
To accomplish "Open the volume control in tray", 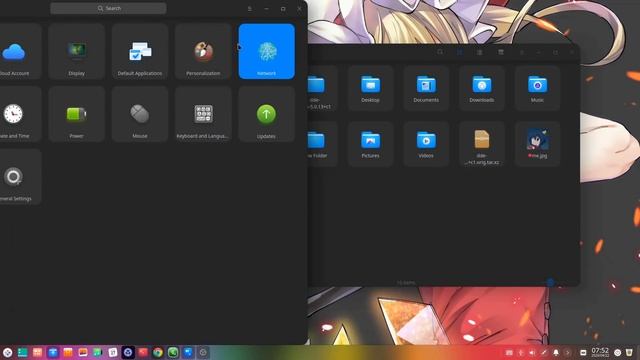I will pyautogui.click(x=532, y=353).
